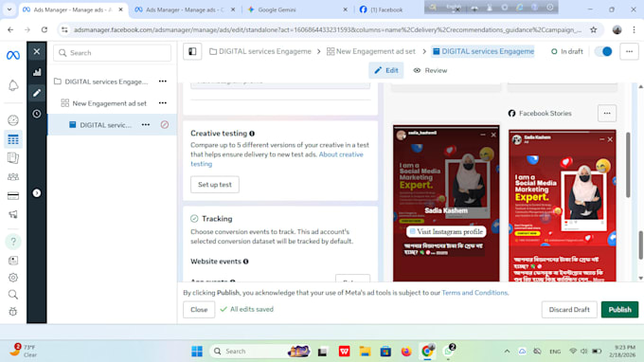Switch to the Edit tab
This screenshot has height=362, width=644.
[386, 70]
